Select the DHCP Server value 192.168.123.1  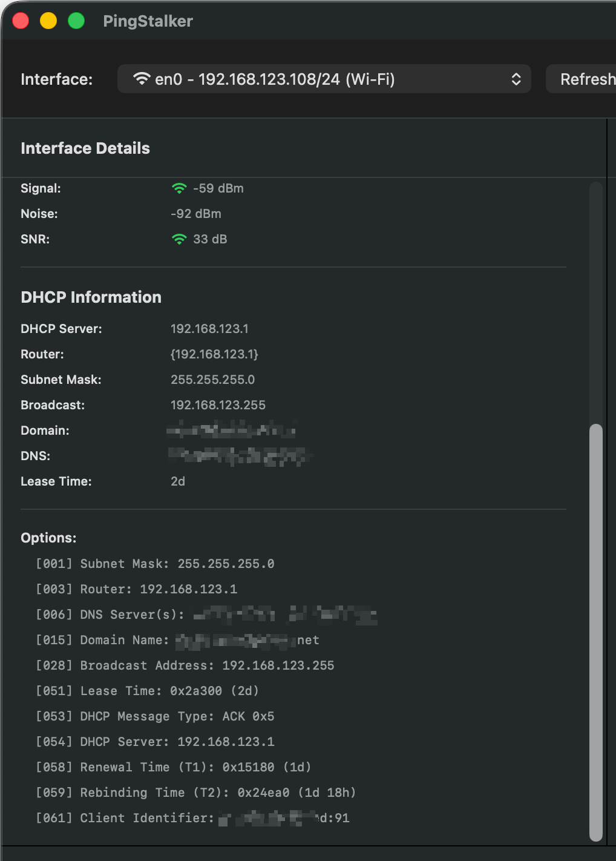(x=209, y=329)
